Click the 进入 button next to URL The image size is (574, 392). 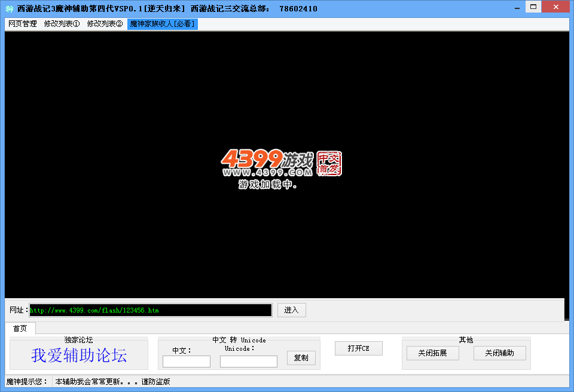click(291, 310)
